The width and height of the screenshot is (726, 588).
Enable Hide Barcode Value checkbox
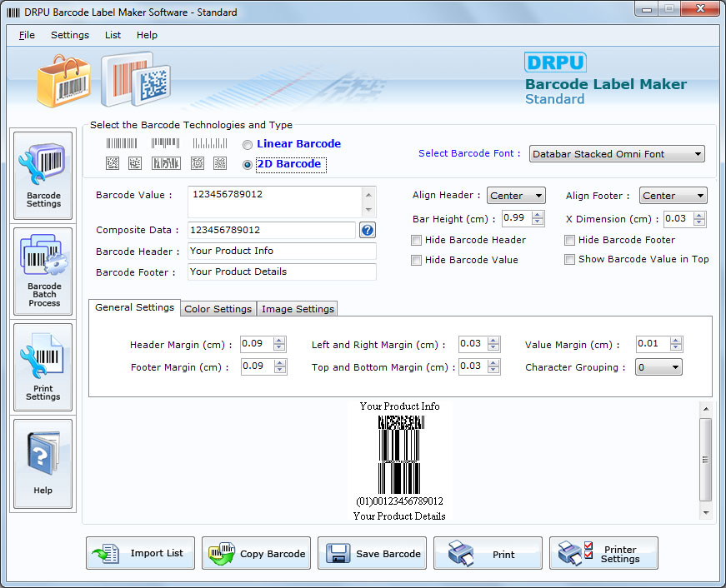tap(416, 260)
